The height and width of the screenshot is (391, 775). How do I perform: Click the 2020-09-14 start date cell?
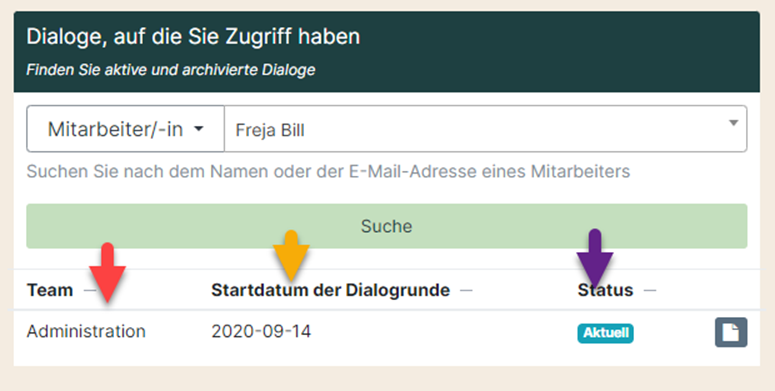[x=261, y=331]
